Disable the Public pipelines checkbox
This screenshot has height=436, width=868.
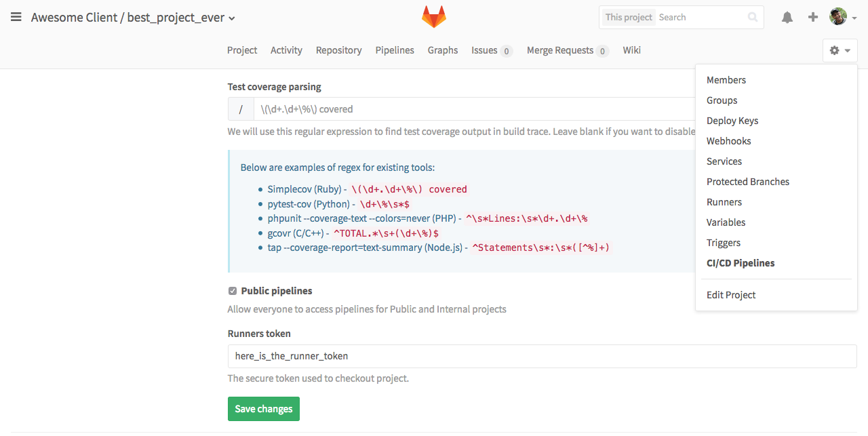point(232,290)
